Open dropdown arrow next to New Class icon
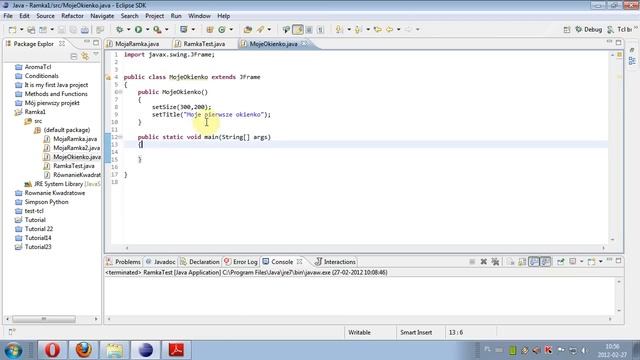Screen dimensions: 640x360 coord(231,29)
